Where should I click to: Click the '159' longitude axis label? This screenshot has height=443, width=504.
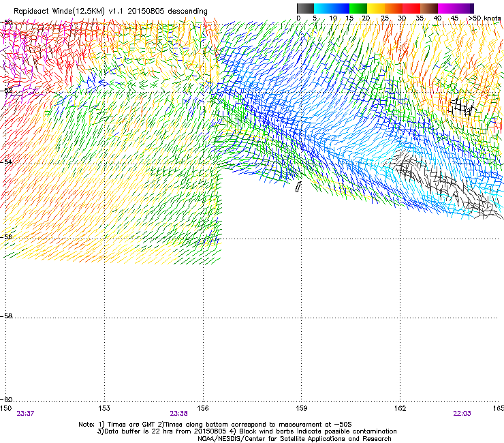(x=302, y=408)
